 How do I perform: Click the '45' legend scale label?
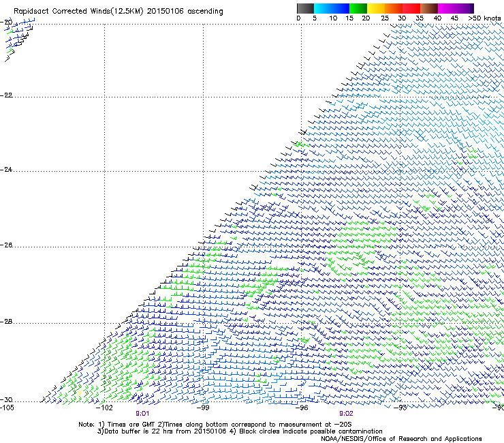pos(454,18)
